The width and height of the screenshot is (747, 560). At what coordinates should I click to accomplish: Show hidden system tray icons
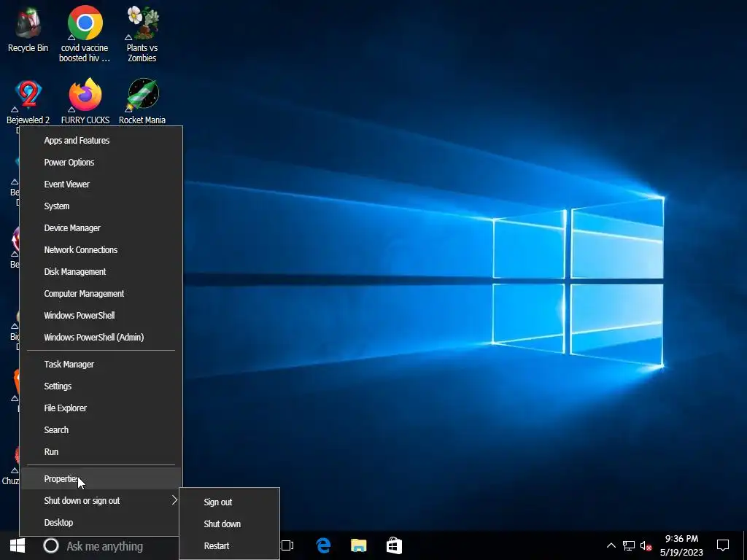click(x=611, y=545)
